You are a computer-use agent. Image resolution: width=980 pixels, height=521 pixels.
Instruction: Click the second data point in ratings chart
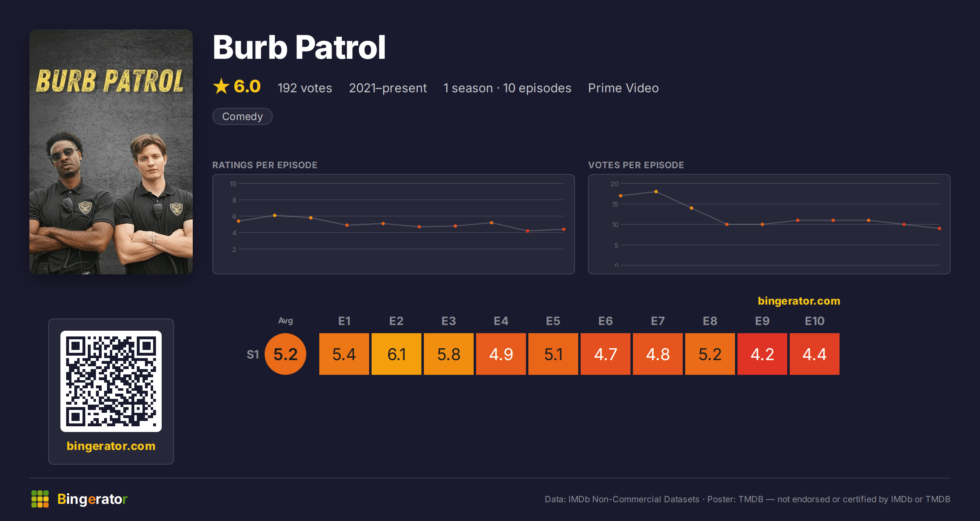pos(275,215)
